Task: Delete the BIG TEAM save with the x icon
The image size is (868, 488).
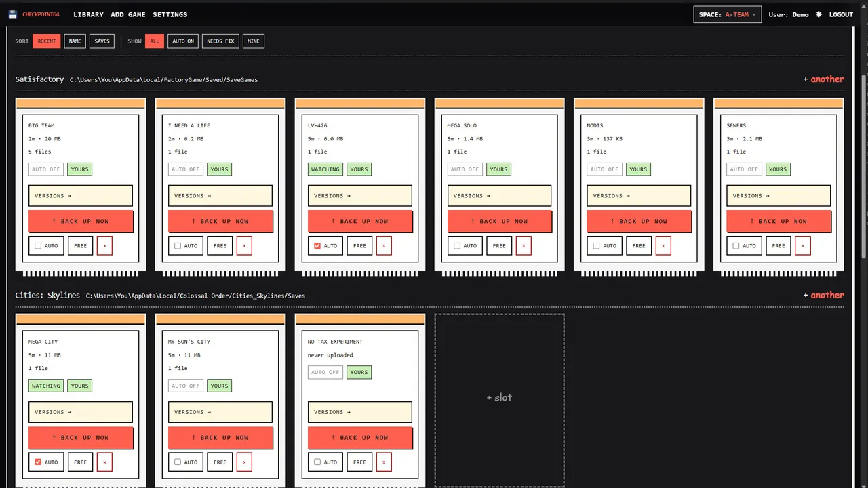Action: 104,245
